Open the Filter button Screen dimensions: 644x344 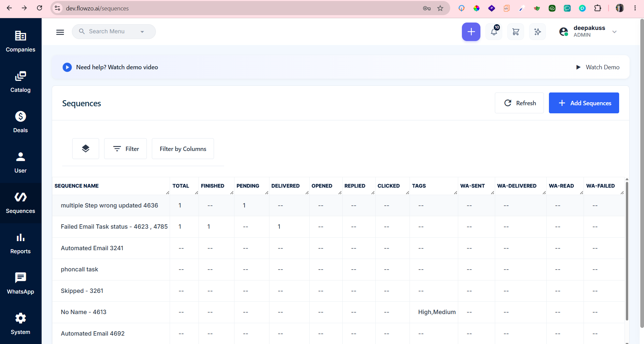point(125,149)
